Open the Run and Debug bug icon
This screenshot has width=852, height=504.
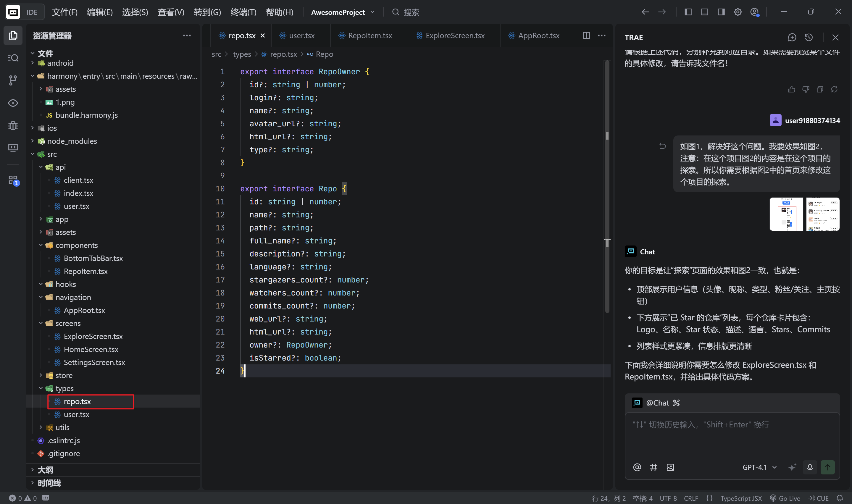(13, 125)
